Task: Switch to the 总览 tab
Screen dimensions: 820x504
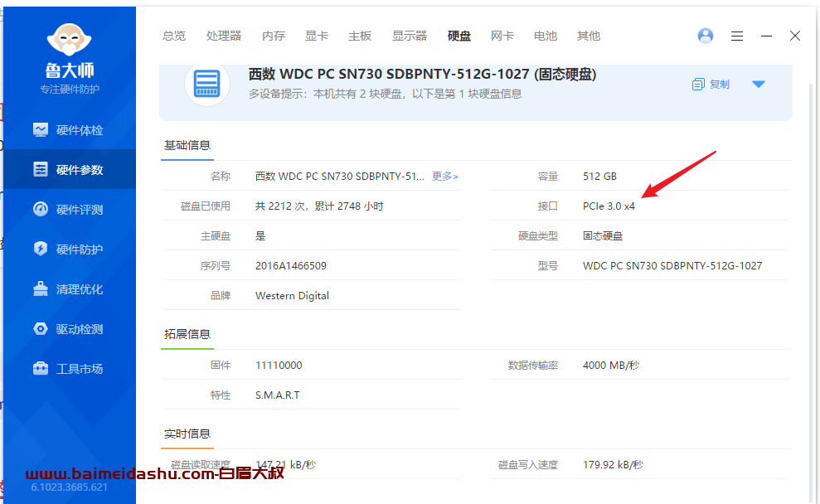Action: [174, 36]
